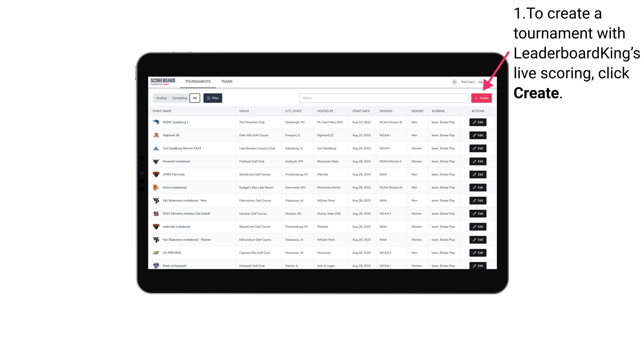Select the All filter toggle
This screenshot has height=346, width=644.
(x=195, y=98)
